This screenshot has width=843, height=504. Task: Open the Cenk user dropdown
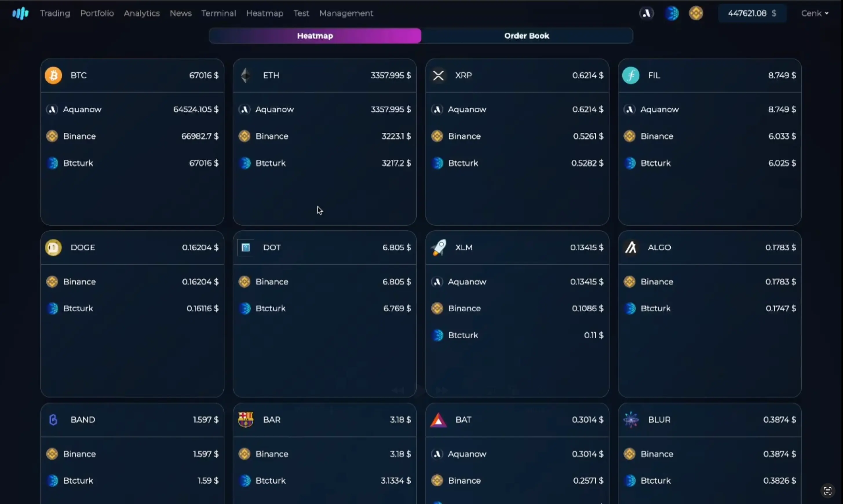pos(815,13)
